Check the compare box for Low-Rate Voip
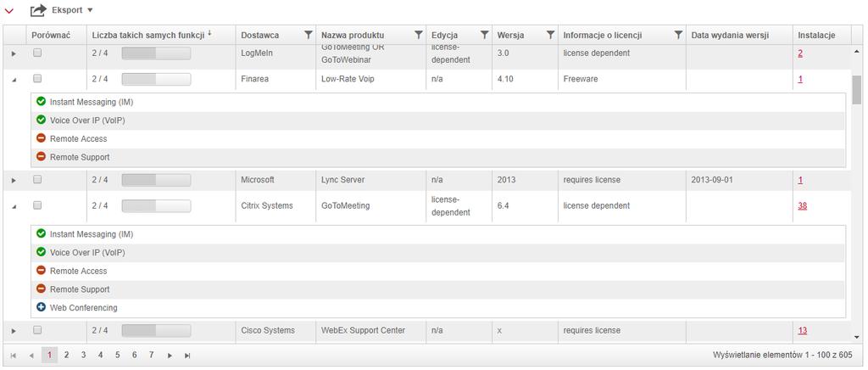The width and height of the screenshot is (868, 370). coord(36,78)
